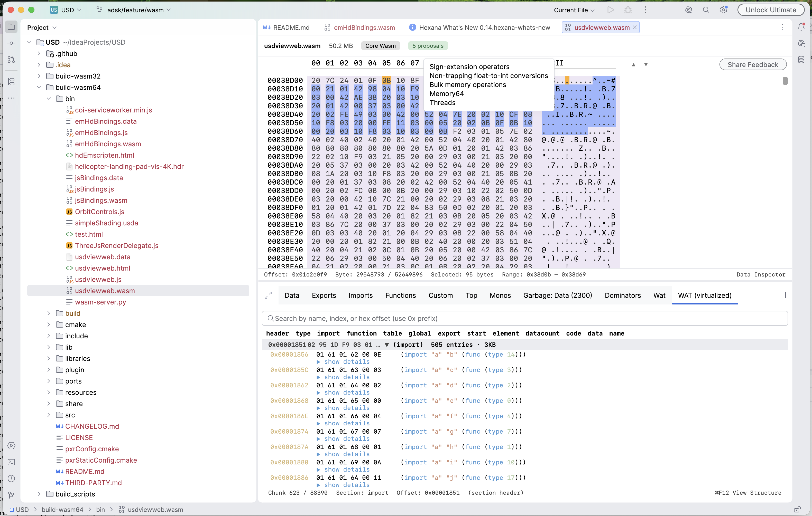The width and height of the screenshot is (812, 516).
Task: Open the Garbage: Data (2300) tab
Action: point(557,295)
